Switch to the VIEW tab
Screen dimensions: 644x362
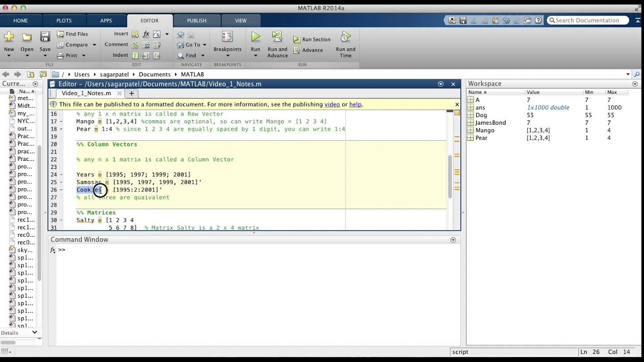241,21
